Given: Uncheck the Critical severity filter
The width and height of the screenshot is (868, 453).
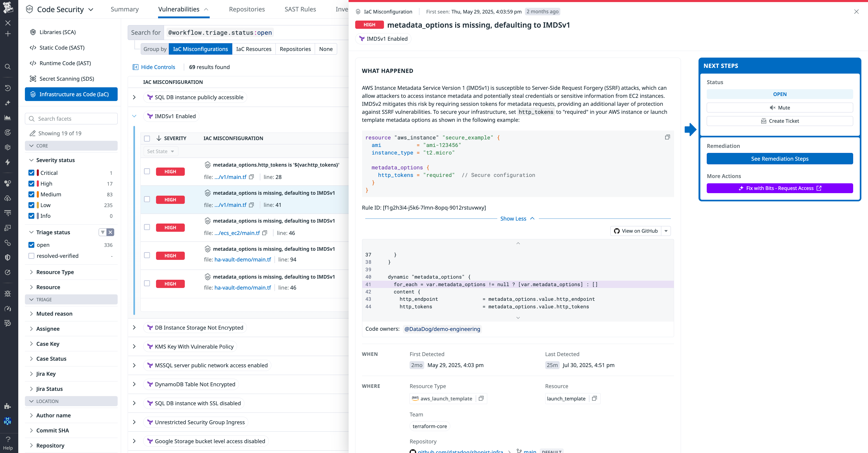Looking at the screenshot, I should 31,173.
